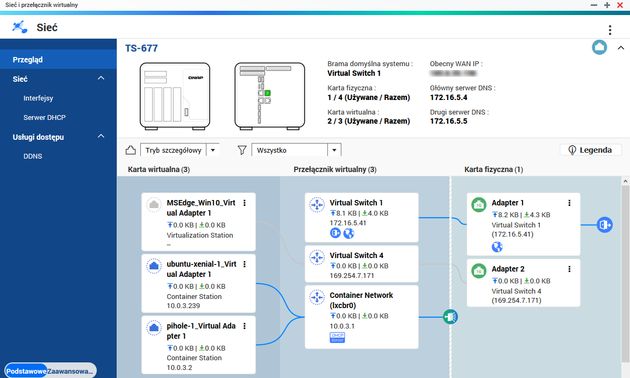Open the Przegląd section
The width and height of the screenshot is (630, 378).
(x=58, y=59)
